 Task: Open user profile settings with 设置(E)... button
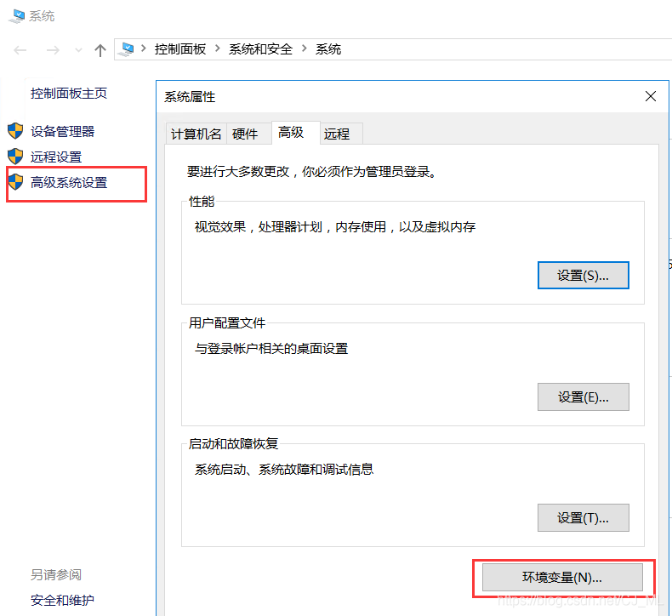[584, 396]
